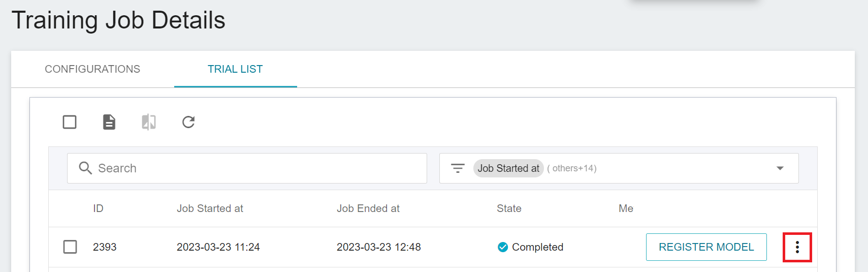868x272 pixels.
Task: Sort by Job Started at column header
Action: 210,208
